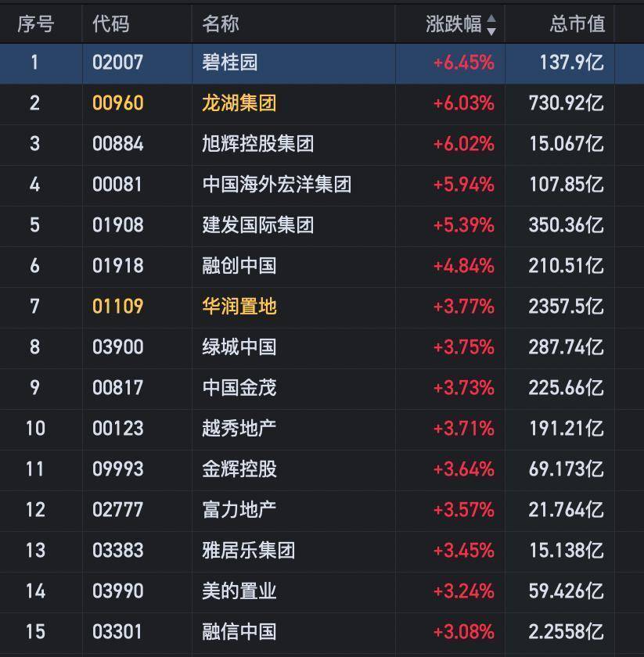Click row number 15 for 融信中国
This screenshot has height=657, width=644.
coord(35,632)
